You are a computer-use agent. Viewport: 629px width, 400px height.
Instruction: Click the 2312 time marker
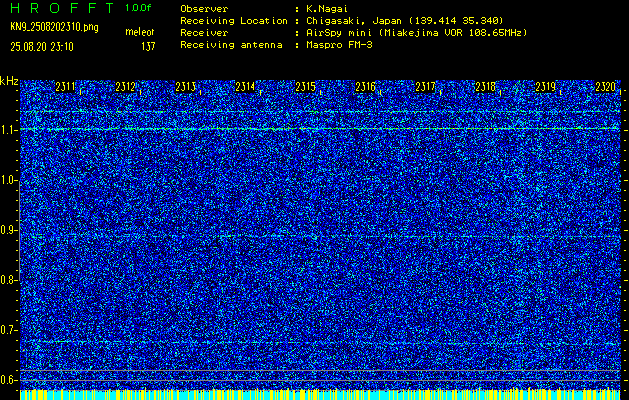(x=125, y=87)
